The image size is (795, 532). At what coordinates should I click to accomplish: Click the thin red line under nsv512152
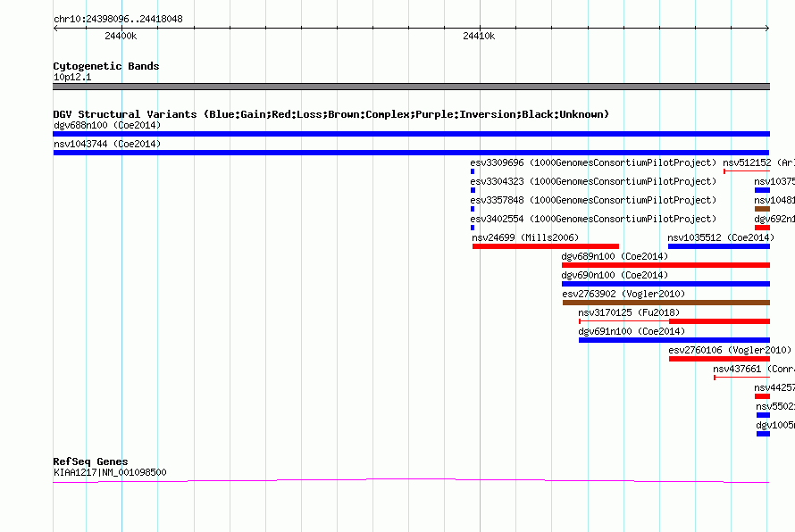(x=747, y=171)
